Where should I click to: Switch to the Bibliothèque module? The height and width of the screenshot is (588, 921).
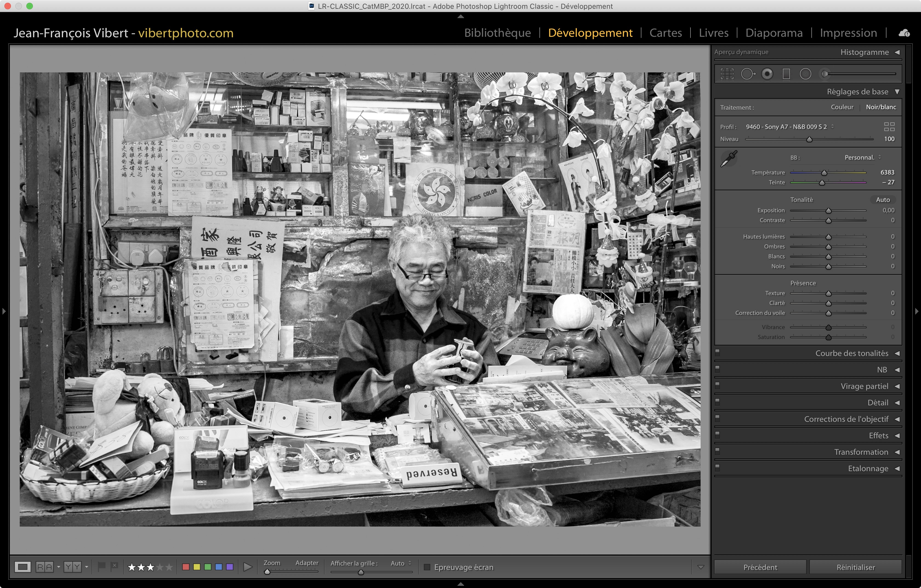pos(497,33)
